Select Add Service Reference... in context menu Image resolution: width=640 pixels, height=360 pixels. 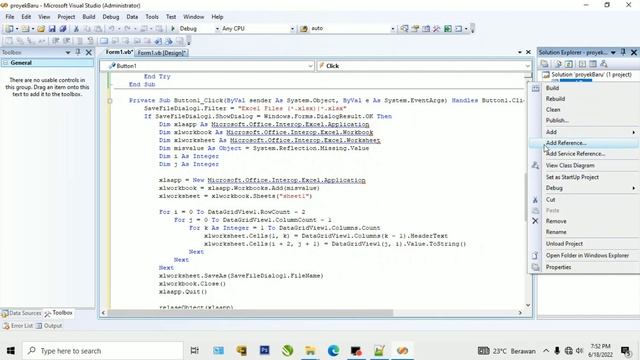click(x=584, y=154)
